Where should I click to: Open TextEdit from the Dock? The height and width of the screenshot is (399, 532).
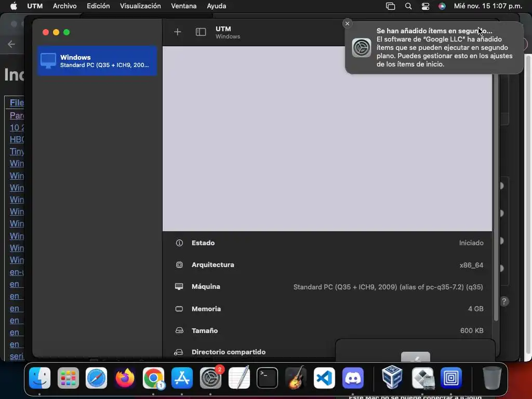239,378
